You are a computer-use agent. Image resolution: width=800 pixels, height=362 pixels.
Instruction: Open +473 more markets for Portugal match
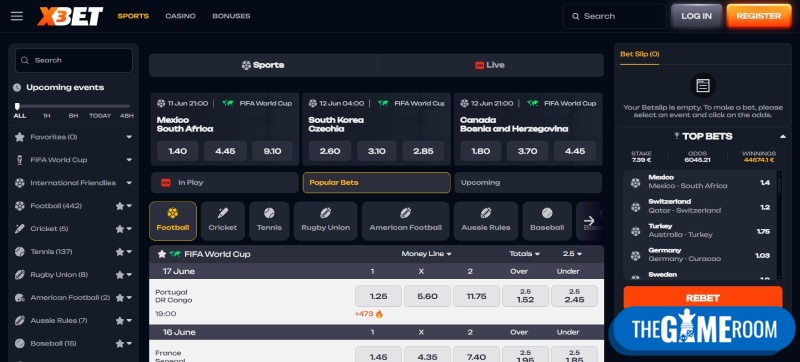(x=369, y=314)
